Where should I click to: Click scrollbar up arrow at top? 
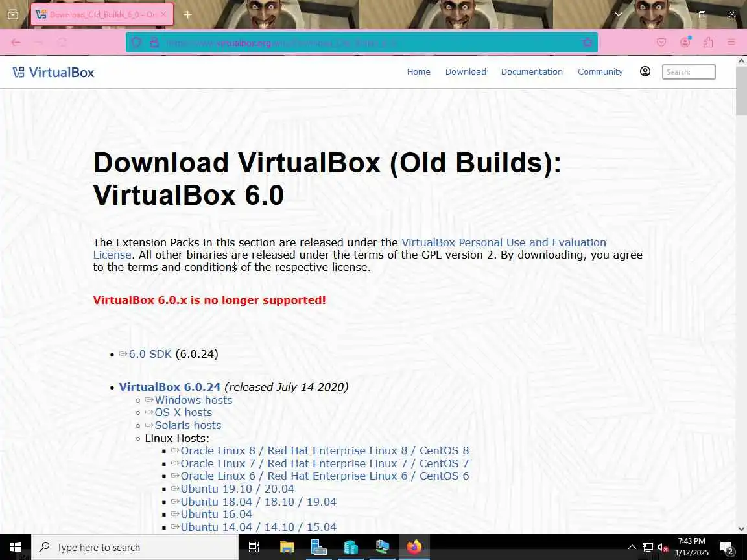tap(741, 61)
